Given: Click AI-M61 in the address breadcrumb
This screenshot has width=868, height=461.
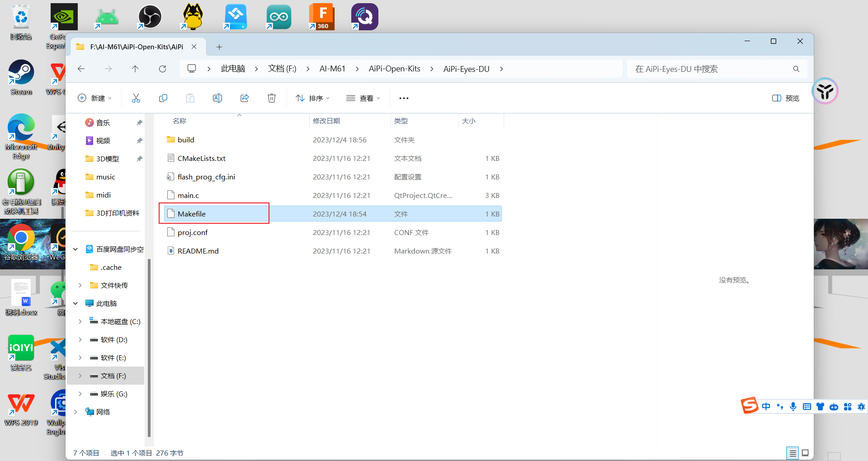Looking at the screenshot, I should [x=332, y=69].
